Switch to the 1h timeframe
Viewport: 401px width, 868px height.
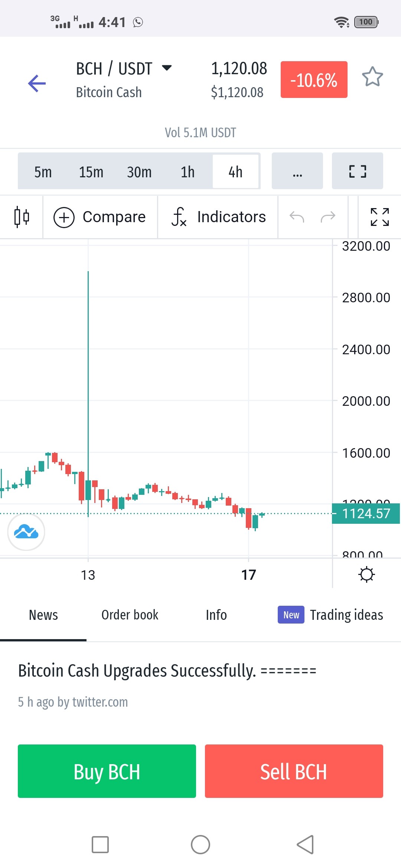[x=188, y=172]
